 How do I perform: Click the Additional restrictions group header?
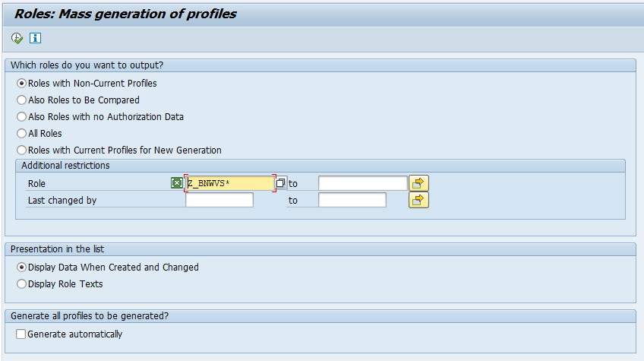(65, 166)
